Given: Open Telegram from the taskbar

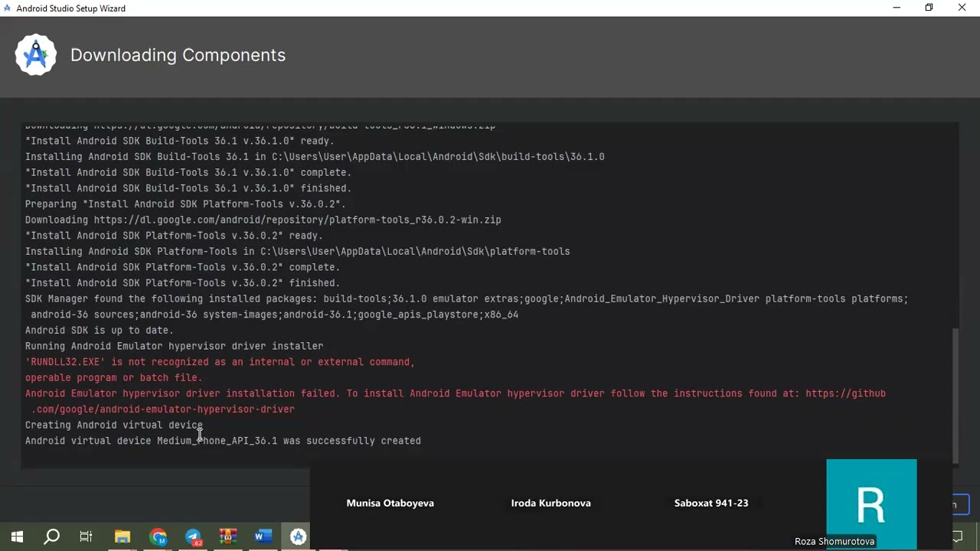Looking at the screenshot, I should (193, 536).
